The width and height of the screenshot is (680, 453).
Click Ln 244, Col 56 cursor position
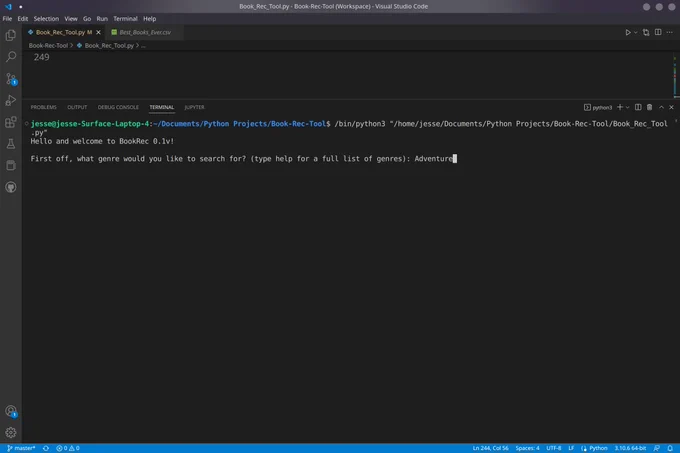pyautogui.click(x=490, y=448)
